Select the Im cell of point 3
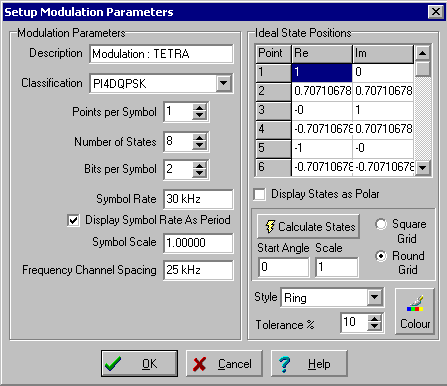This screenshot has width=447, height=386. click(x=383, y=110)
